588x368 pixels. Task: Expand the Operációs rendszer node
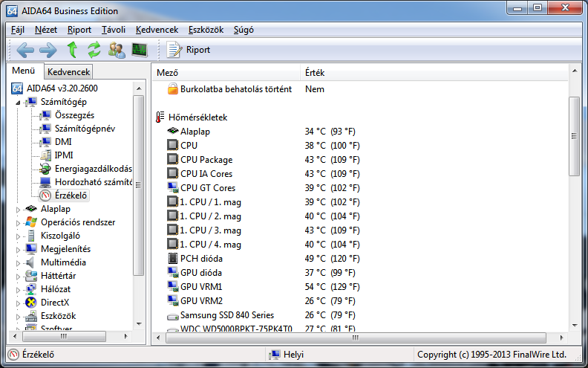[18, 223]
